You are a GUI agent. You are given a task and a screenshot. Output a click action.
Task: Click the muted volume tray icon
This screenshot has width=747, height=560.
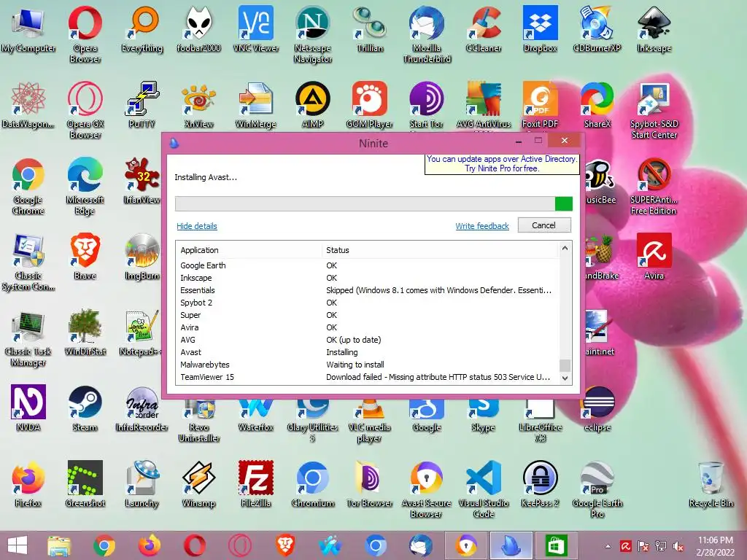pos(678,546)
